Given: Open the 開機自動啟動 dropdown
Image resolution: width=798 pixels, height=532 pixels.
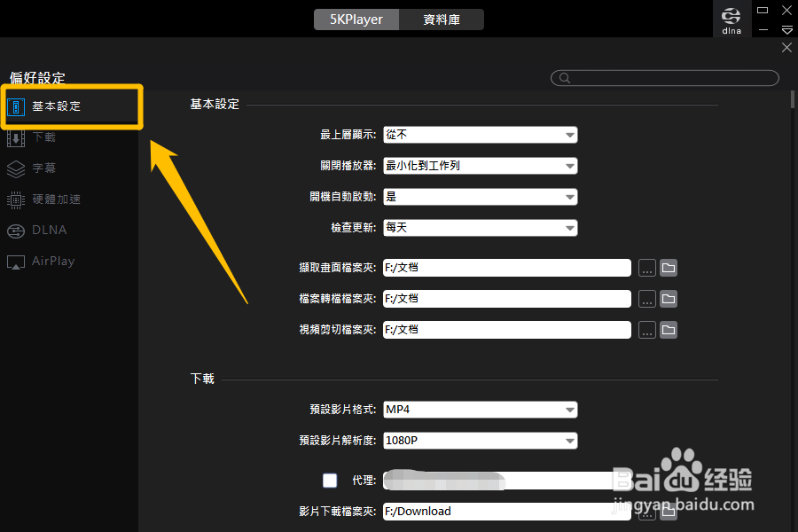Looking at the screenshot, I should pyautogui.click(x=480, y=197).
